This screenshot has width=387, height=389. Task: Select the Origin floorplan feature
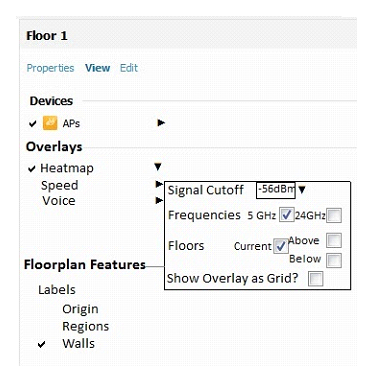(x=80, y=309)
